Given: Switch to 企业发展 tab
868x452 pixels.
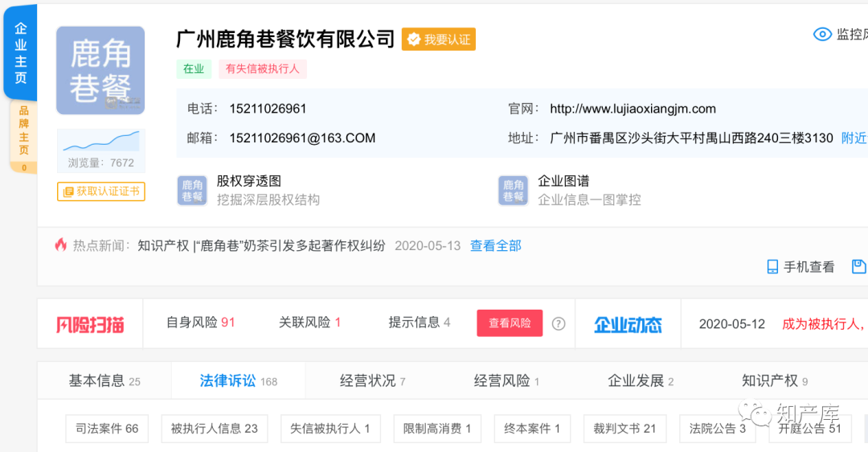Looking at the screenshot, I should point(641,380).
